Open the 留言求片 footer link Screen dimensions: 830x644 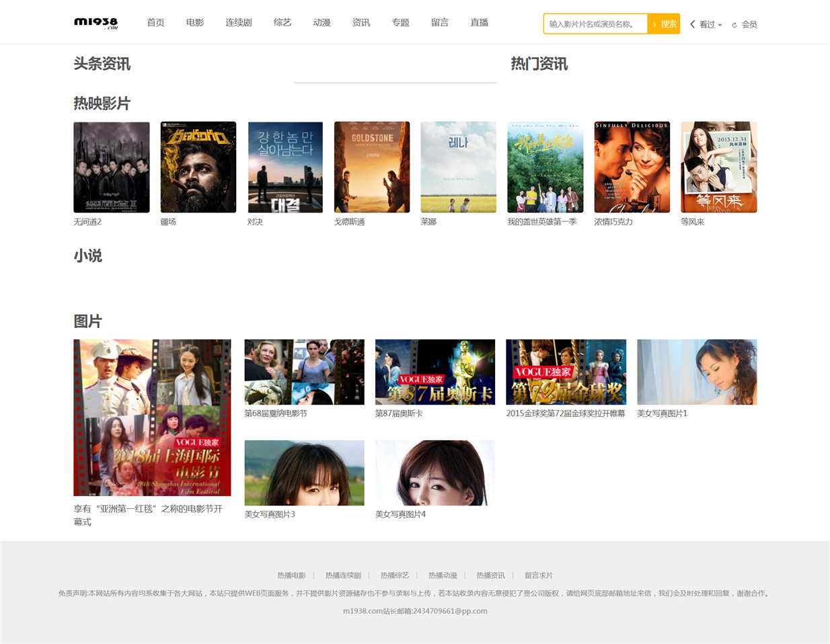click(x=539, y=575)
